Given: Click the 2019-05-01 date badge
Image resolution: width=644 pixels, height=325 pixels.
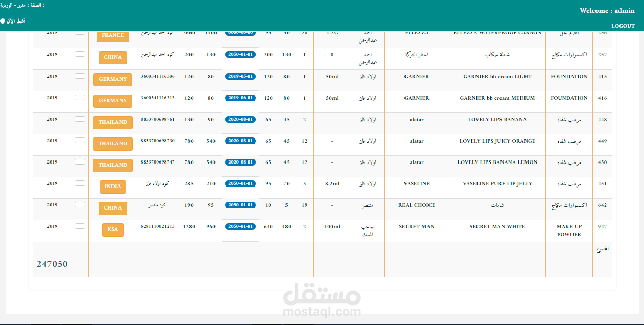Looking at the screenshot, I should point(241,76).
